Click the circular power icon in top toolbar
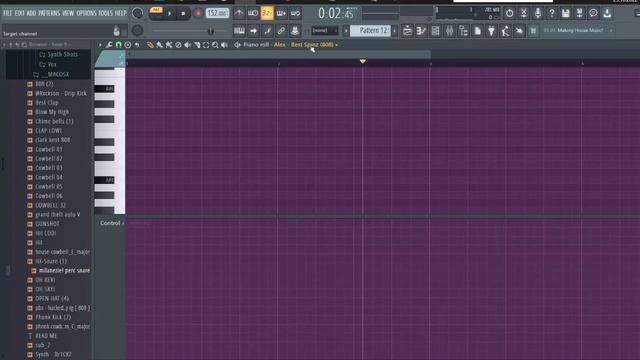 509,13
